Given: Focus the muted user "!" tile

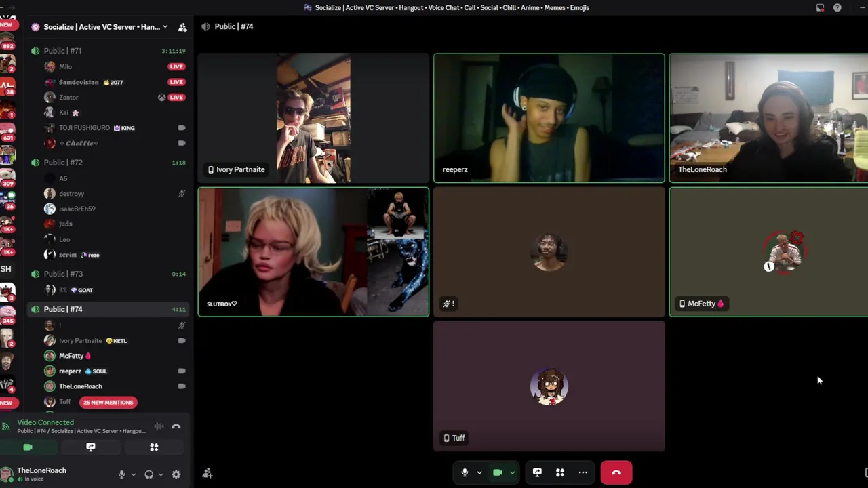Looking at the screenshot, I should pyautogui.click(x=549, y=252).
